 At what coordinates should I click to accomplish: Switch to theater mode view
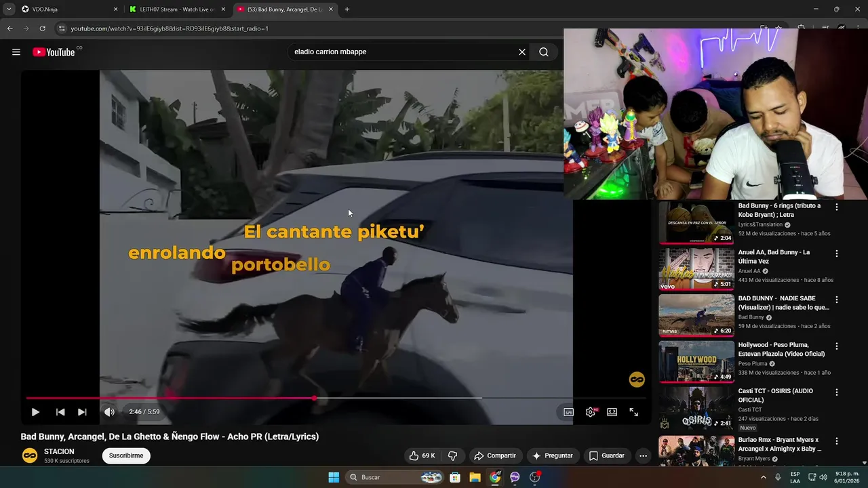pos(612,412)
